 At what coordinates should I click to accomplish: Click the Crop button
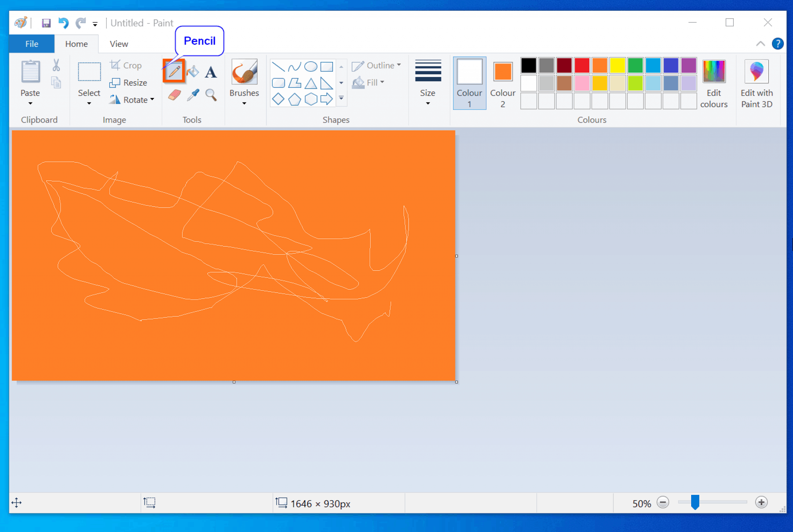click(x=126, y=65)
